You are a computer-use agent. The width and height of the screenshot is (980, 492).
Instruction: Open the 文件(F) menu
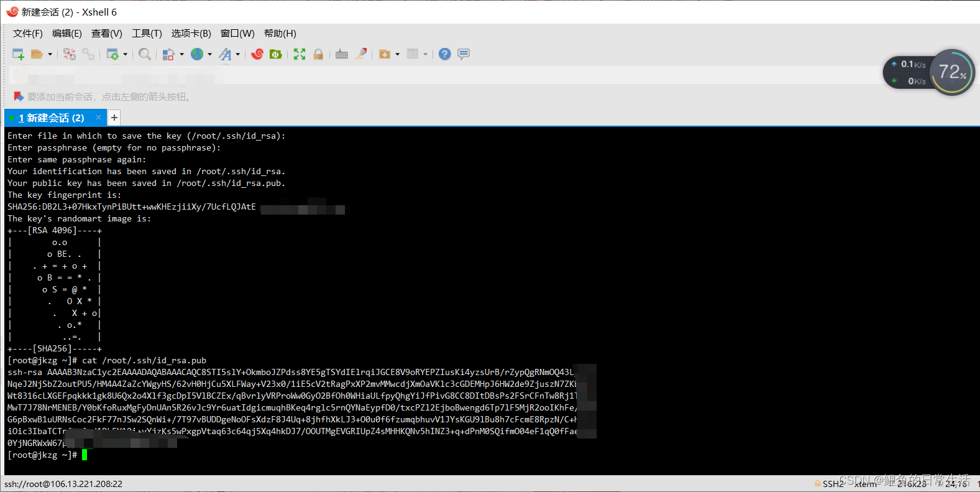point(28,34)
